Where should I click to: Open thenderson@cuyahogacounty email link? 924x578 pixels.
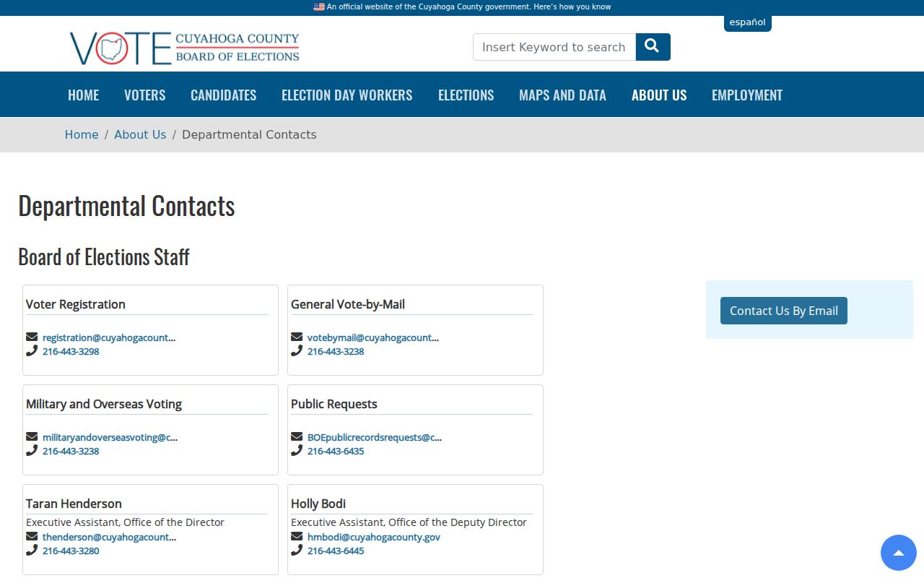109,537
